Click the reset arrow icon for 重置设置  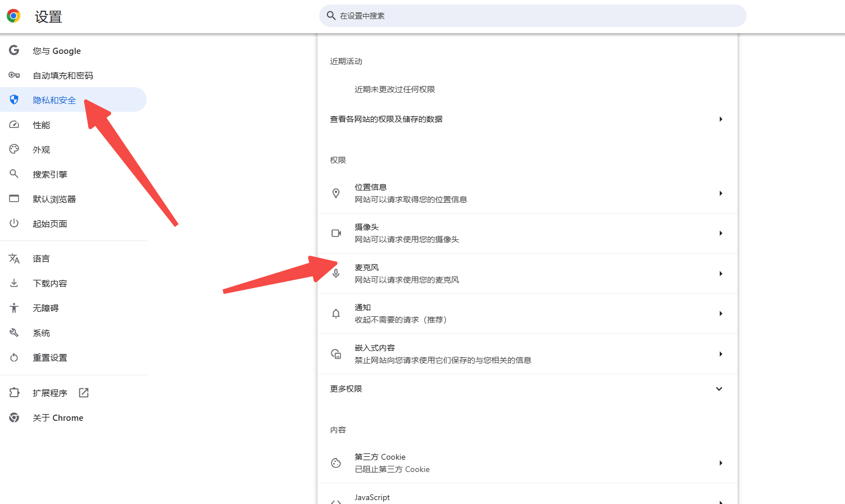tap(14, 357)
